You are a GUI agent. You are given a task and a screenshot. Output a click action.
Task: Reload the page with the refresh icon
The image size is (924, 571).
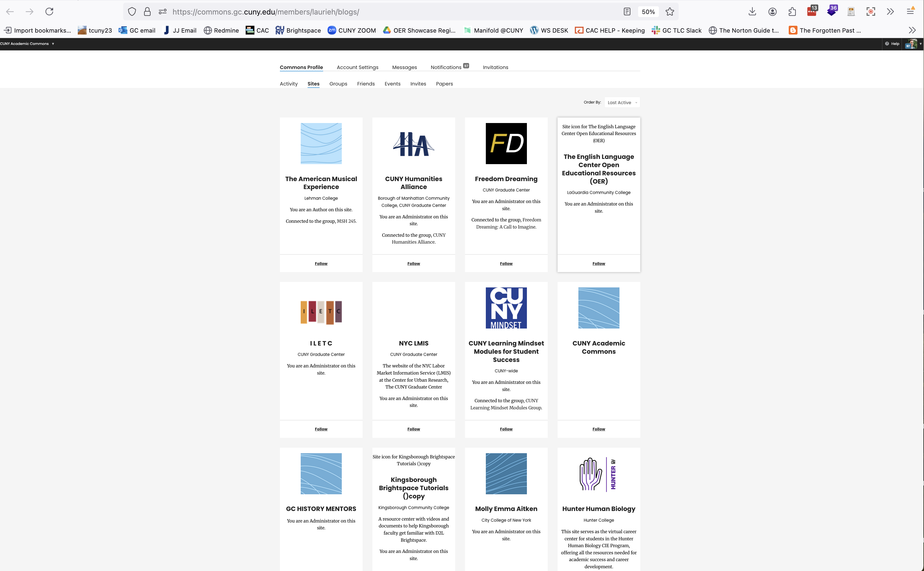[49, 12]
